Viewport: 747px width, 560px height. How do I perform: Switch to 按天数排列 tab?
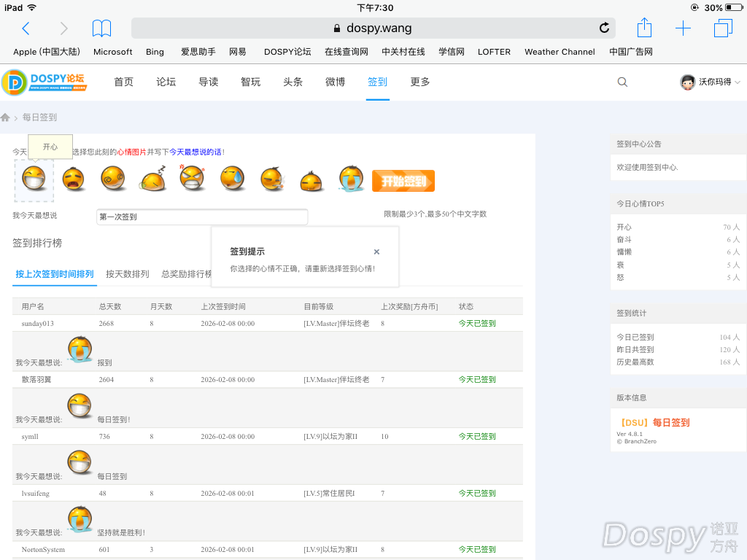coord(127,274)
